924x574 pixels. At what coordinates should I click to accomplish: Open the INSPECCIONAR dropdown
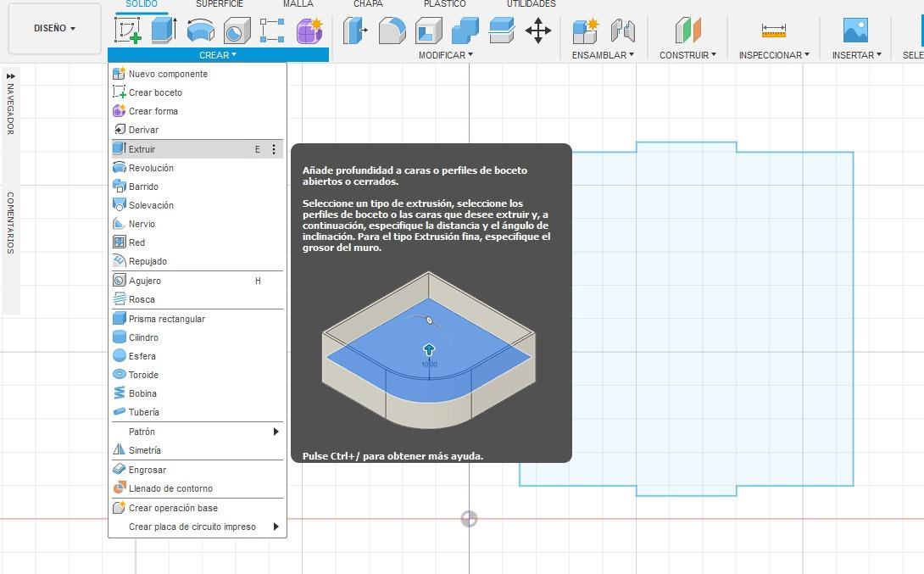(x=774, y=55)
